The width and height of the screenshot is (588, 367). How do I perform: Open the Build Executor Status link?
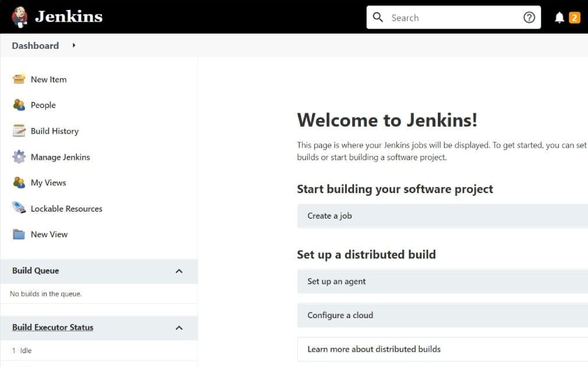click(52, 327)
